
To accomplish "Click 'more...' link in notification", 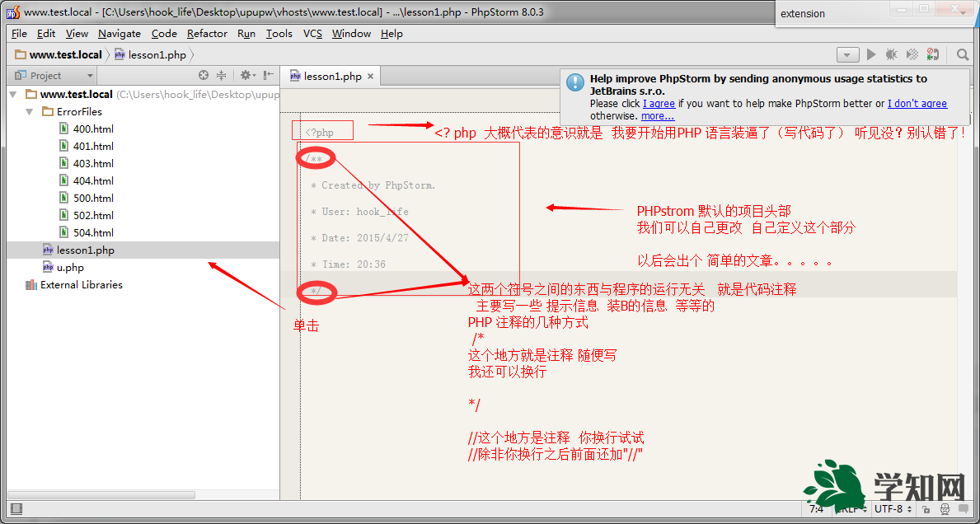I will (x=658, y=115).
